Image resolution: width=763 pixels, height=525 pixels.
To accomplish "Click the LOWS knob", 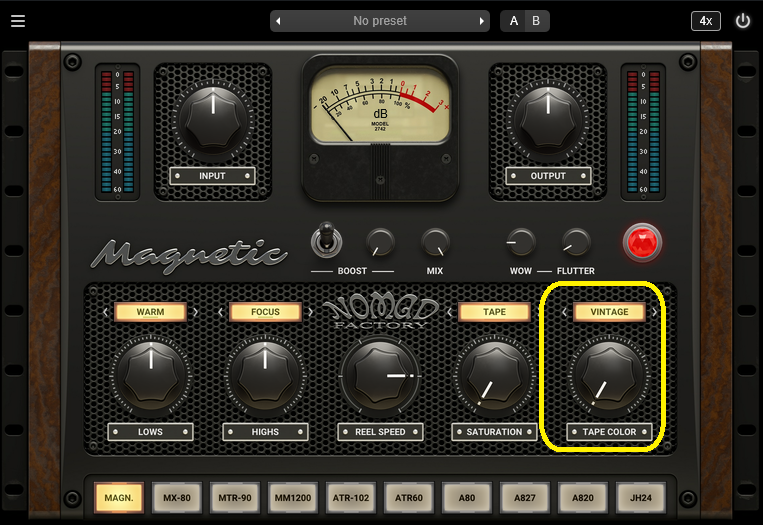I will pyautogui.click(x=151, y=376).
